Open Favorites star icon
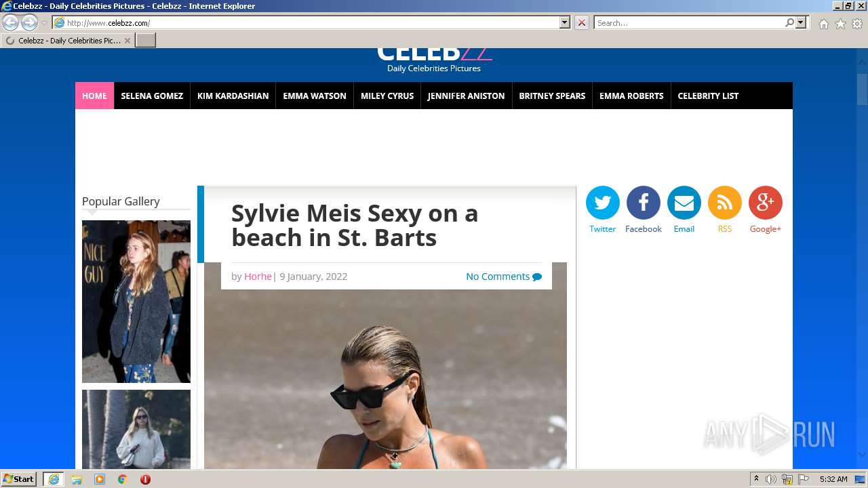The height and width of the screenshot is (488, 868). (840, 24)
